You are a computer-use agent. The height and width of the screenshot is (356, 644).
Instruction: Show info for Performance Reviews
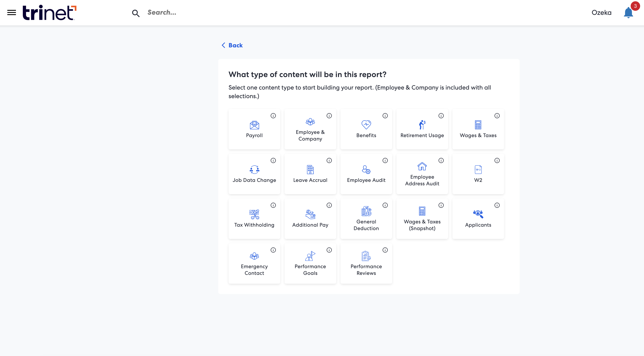385,250
